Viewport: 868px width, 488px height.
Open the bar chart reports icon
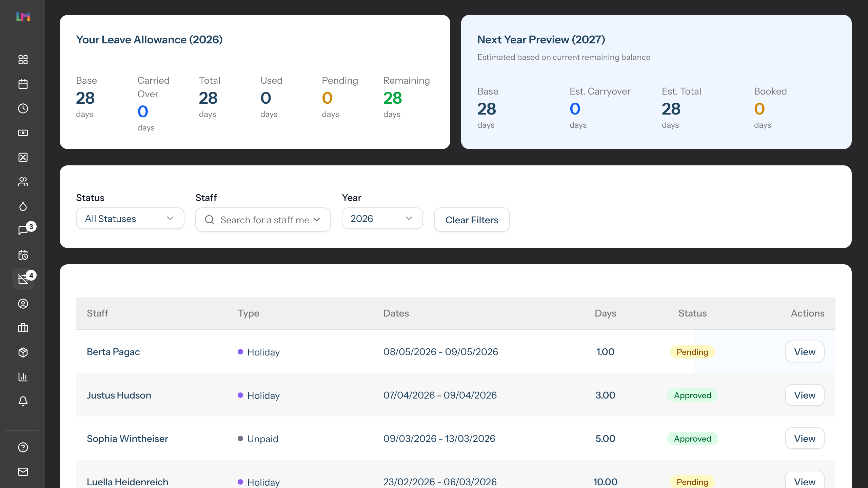[x=23, y=377]
